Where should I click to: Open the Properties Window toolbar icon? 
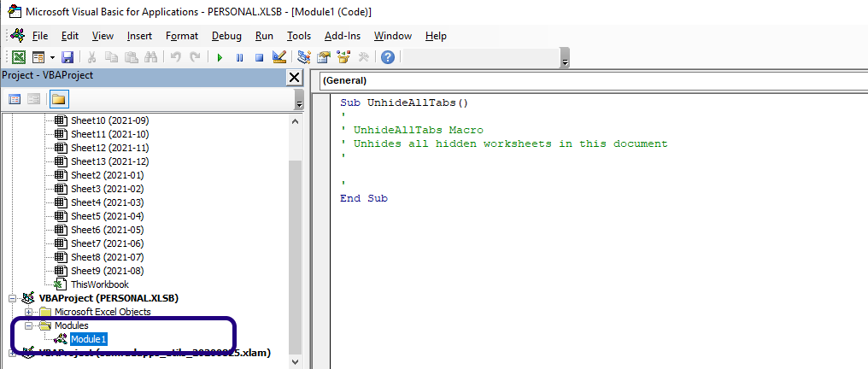[323, 57]
